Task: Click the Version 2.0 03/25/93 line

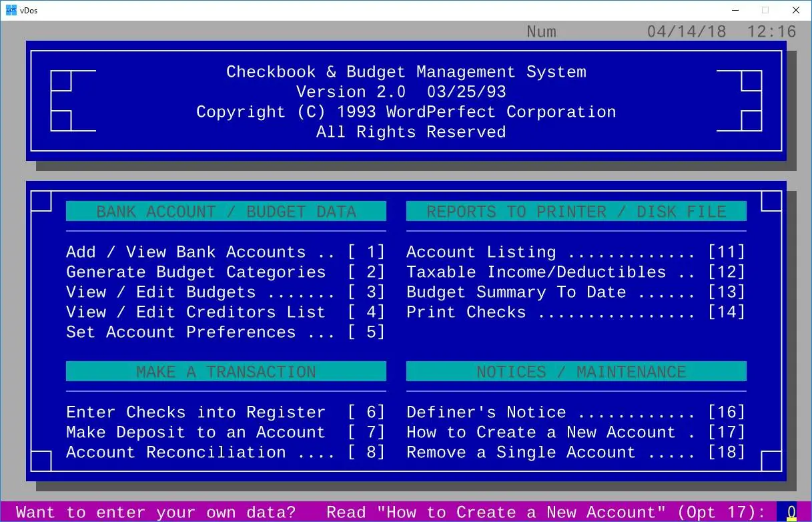Action: point(401,92)
